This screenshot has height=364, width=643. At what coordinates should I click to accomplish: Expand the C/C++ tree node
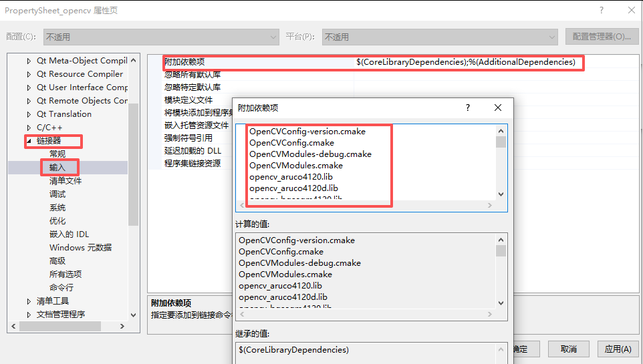29,128
